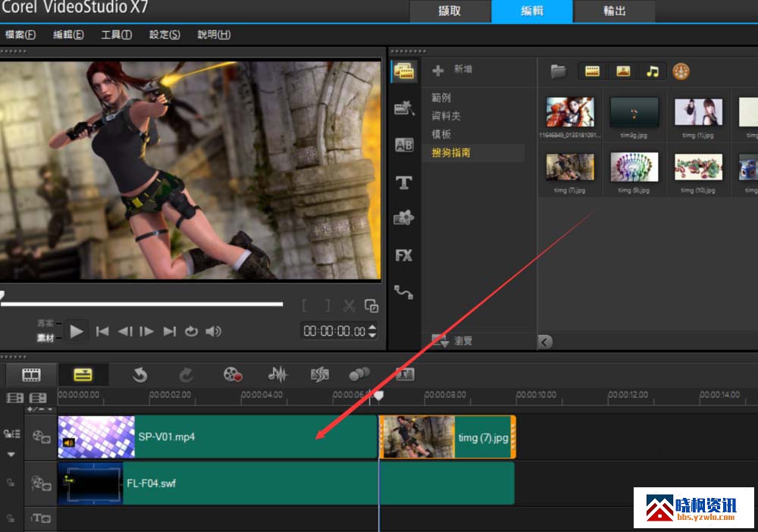Image resolution: width=758 pixels, height=532 pixels.
Task: Open the Subtitle Editor tool
Action: pyautogui.click(x=405, y=374)
